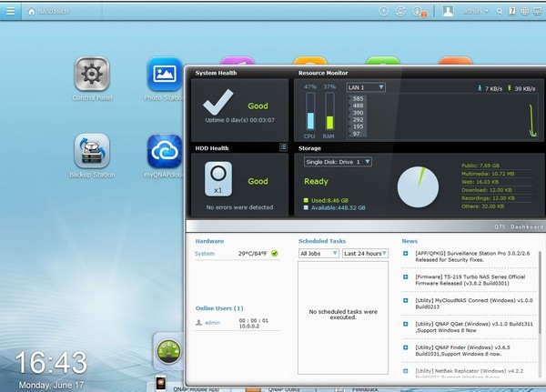The width and height of the screenshot is (546, 392).
Task: Open the external devices refresh icon
Action: (x=400, y=12)
